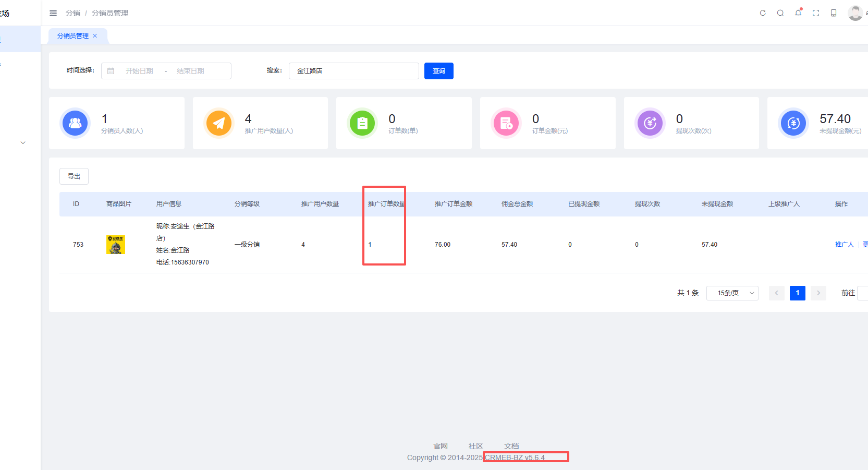Open the notification bell
Image resolution: width=868 pixels, height=470 pixels.
(798, 13)
